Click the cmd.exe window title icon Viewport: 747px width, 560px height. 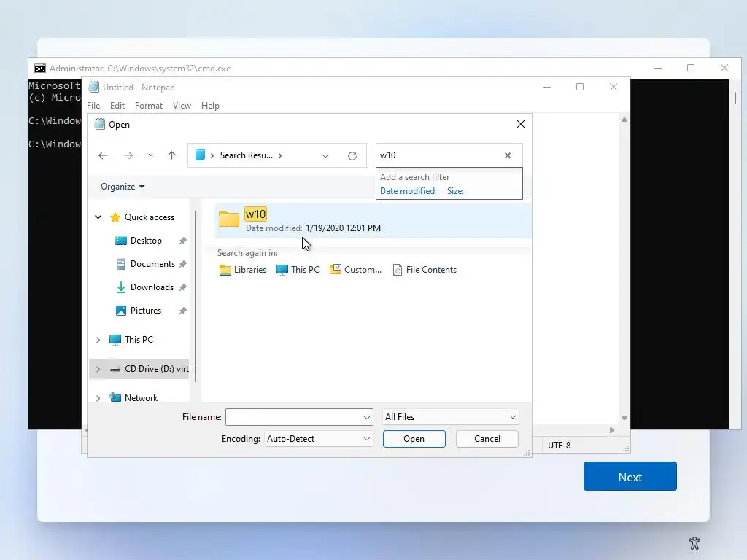40,69
